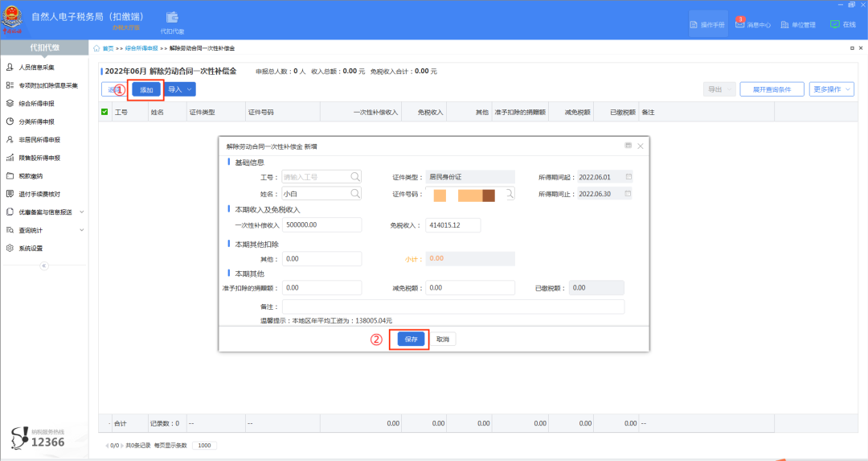Collapse the left sidebar with double-arrow
Image resolution: width=868 pixels, height=461 pixels.
point(44,265)
